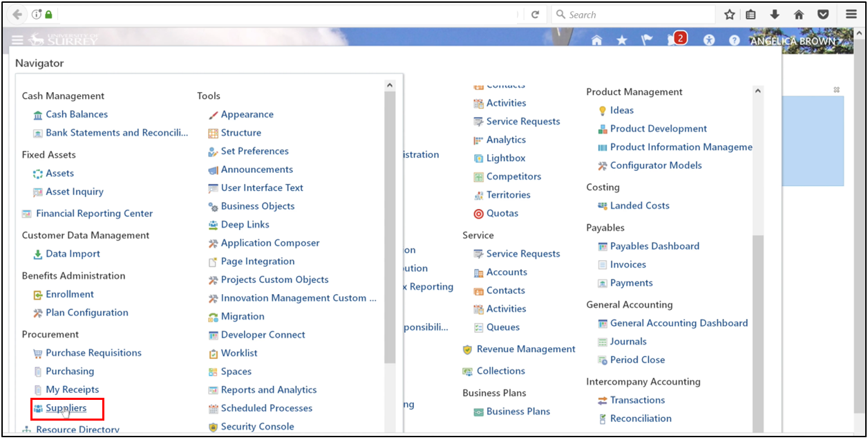868x440 pixels.
Task: Open the Accessibility icon in the banner
Action: tap(709, 39)
